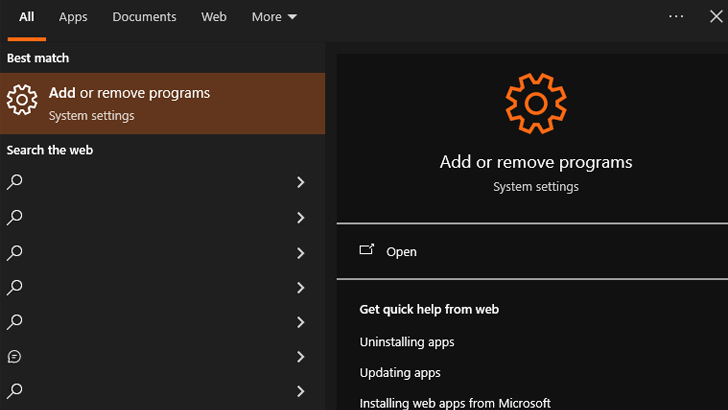This screenshot has width=728, height=410.
Task: Select the chat bubble web suggestion icon
Action: point(14,357)
